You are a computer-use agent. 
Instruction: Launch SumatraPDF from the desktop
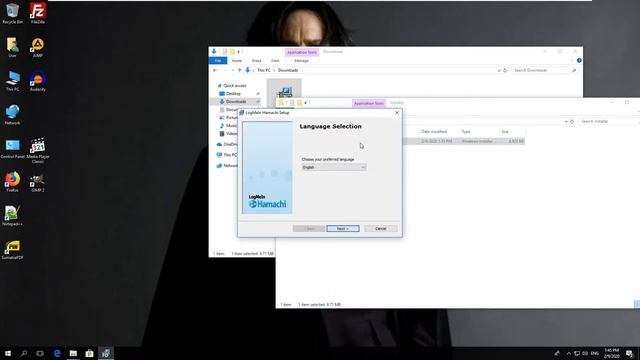(12, 250)
